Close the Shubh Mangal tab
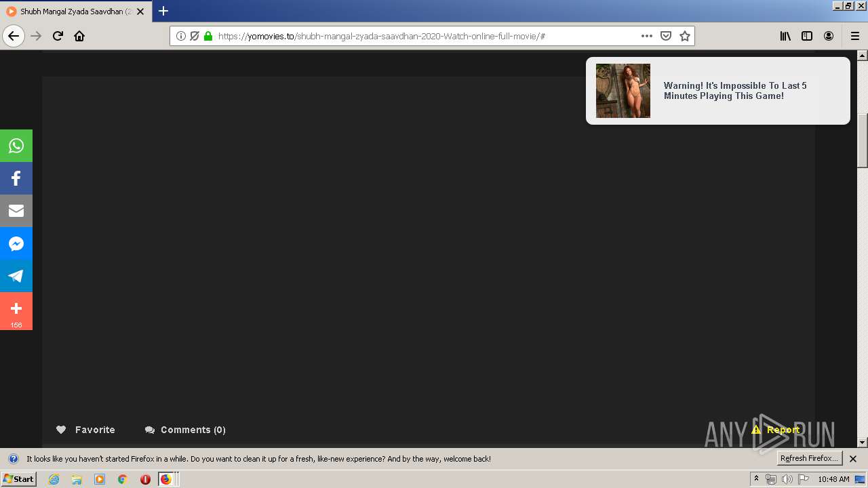This screenshot has width=868, height=488. pos(140,12)
